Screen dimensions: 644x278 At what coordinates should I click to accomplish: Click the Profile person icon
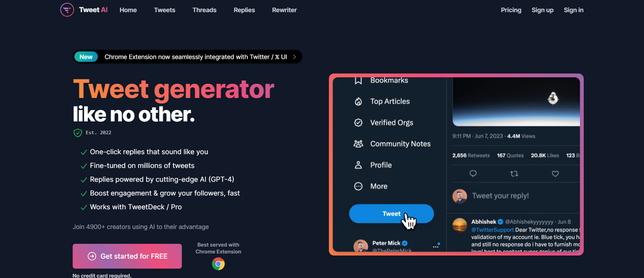(x=358, y=165)
